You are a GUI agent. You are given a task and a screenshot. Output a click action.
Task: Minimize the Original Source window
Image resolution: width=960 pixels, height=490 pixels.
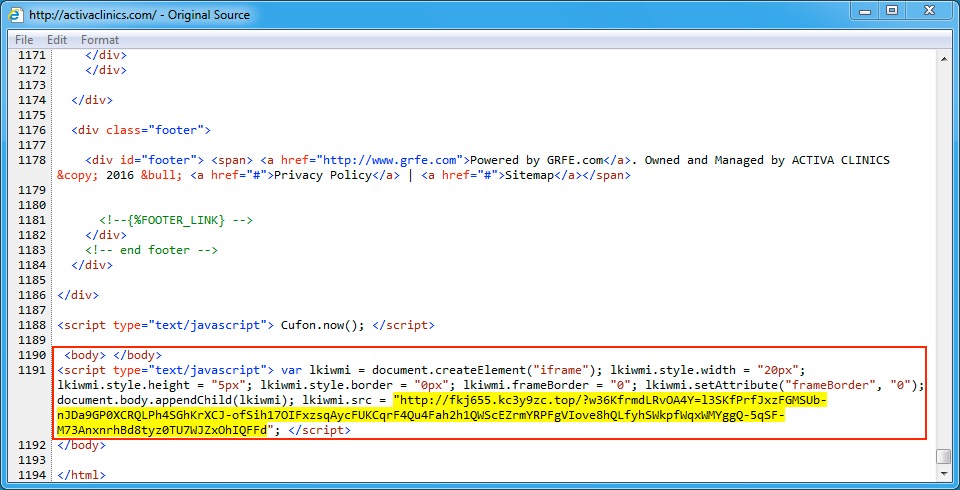865,10
